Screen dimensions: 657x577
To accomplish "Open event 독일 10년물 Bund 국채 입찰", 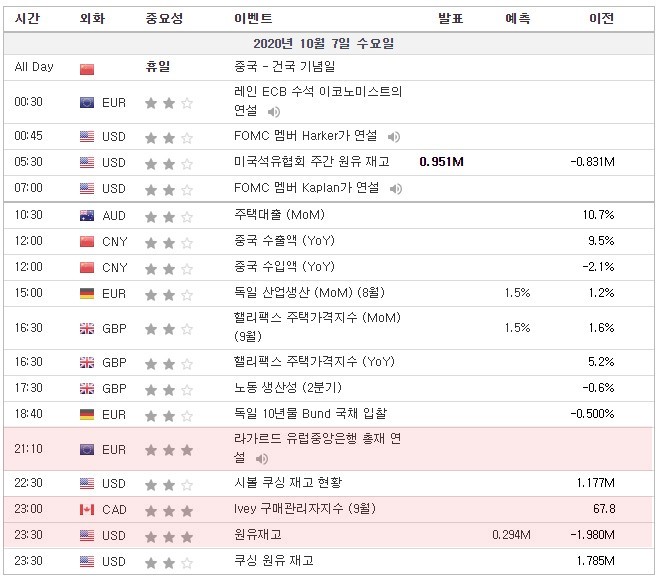I will click(310, 414).
